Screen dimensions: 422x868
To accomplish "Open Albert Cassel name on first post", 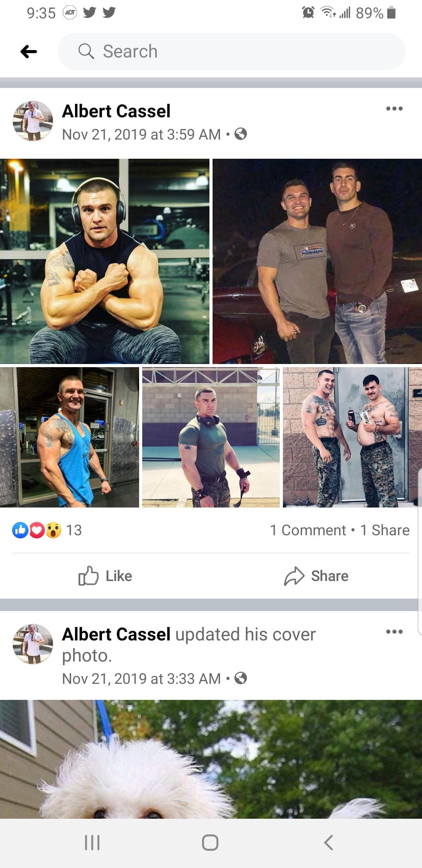I will point(116,111).
